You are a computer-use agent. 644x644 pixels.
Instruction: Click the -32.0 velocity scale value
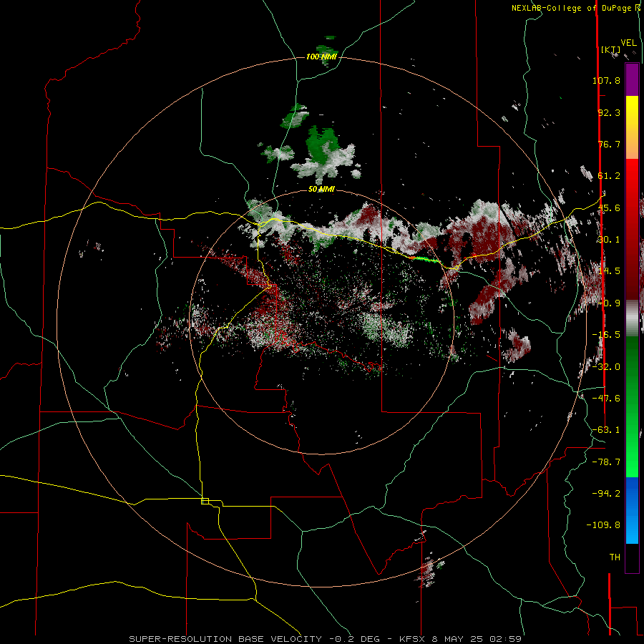(x=606, y=367)
